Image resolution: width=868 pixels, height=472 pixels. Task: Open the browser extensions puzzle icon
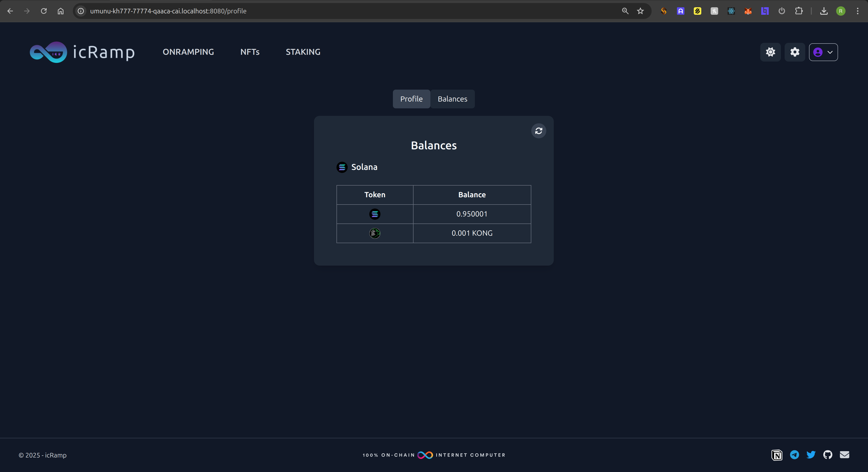coord(799,11)
